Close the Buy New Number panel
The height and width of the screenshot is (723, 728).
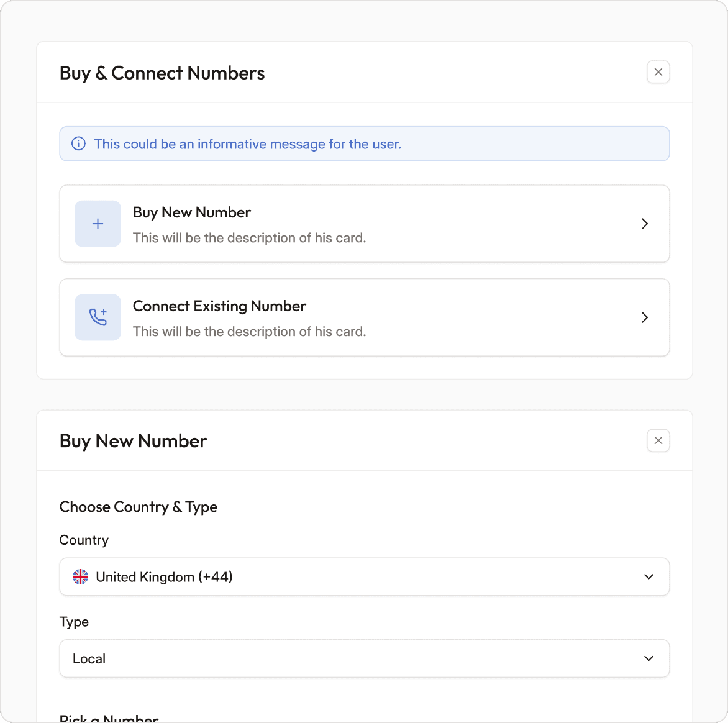pos(658,440)
